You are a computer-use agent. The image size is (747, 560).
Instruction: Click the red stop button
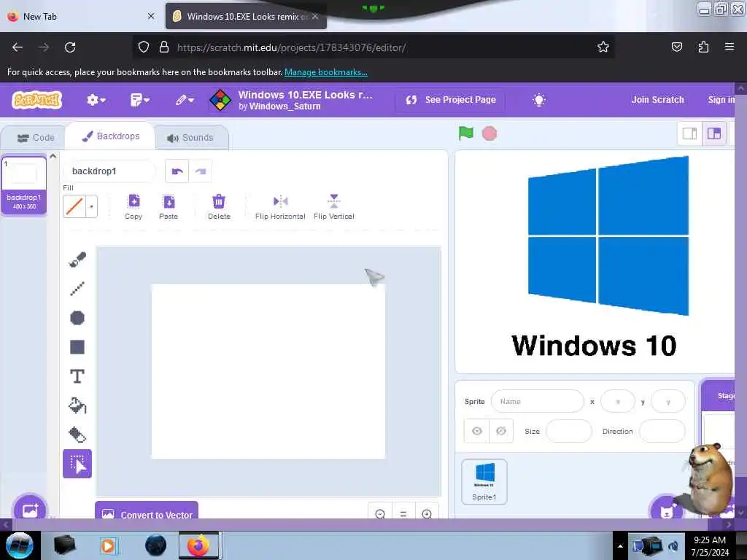tap(489, 134)
